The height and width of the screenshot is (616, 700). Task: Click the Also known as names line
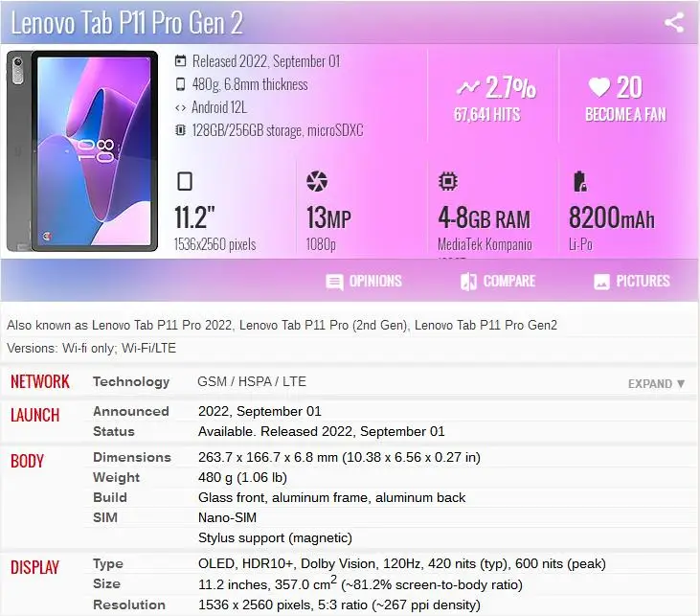click(282, 325)
